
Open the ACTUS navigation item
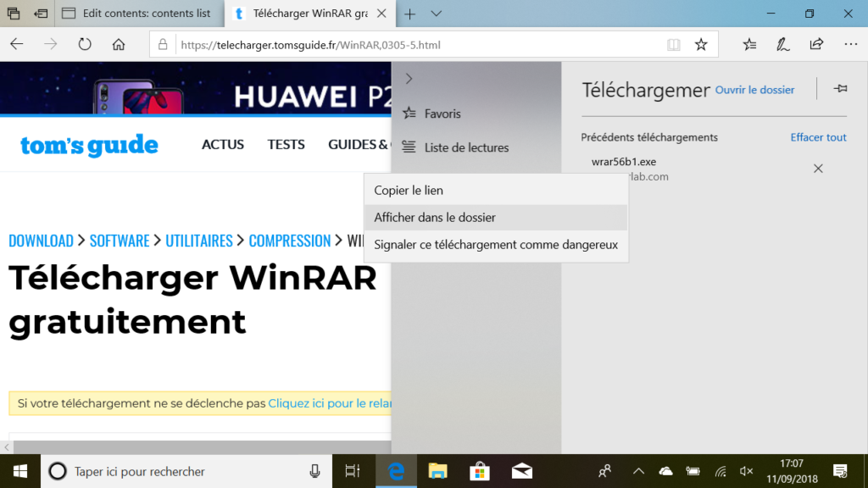223,144
